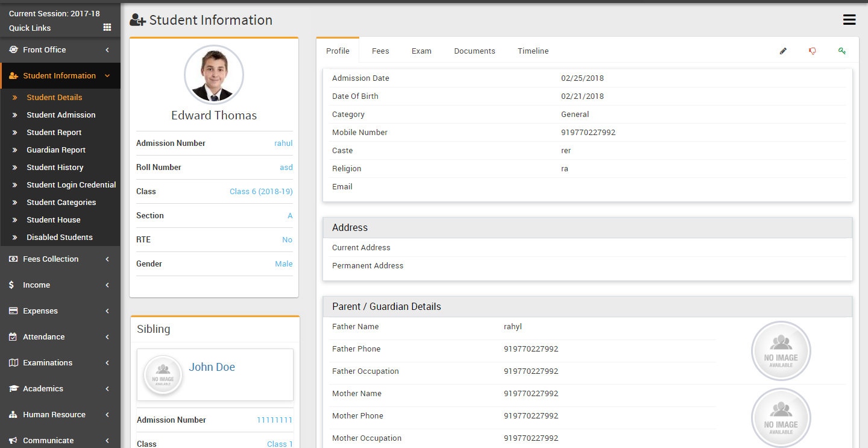
Task: Click Edward Thomas profile photo
Action: point(214,75)
